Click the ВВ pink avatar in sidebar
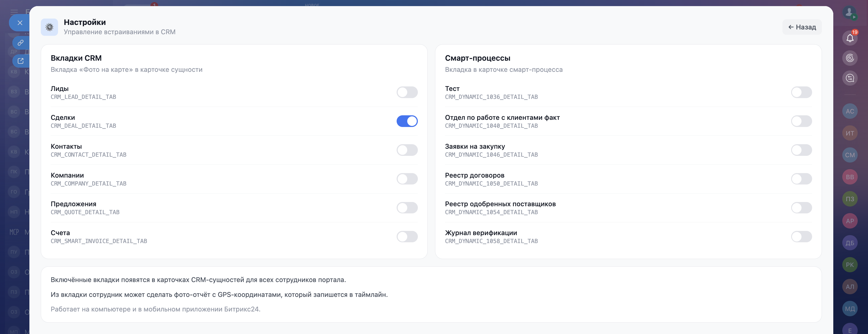Image resolution: width=868 pixels, height=334 pixels. (x=850, y=177)
